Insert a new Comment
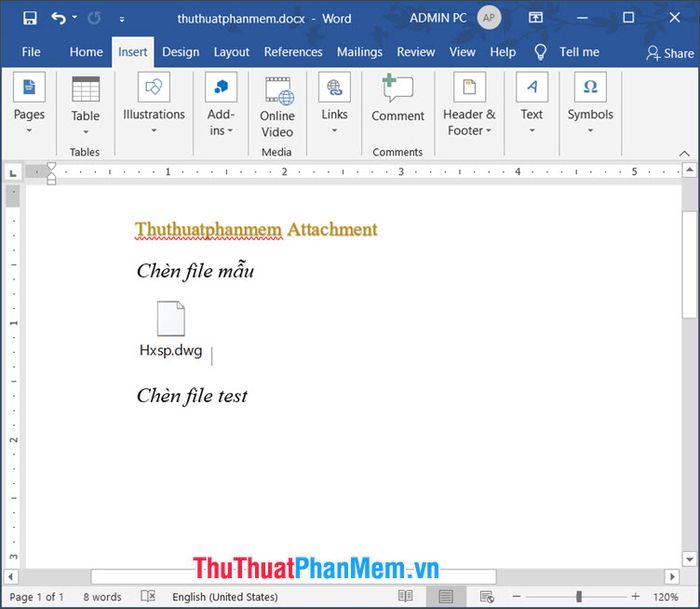Viewport: 700px width, 609px height. tap(397, 98)
